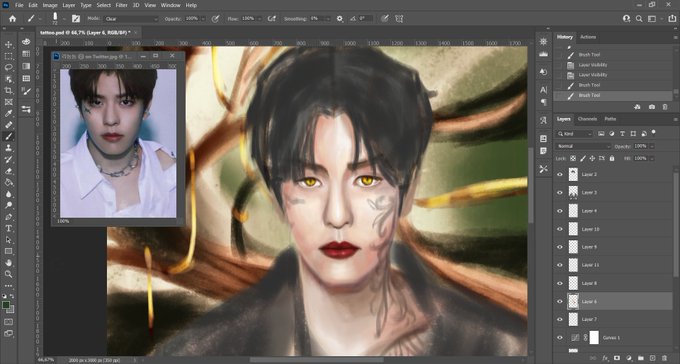Image resolution: width=680 pixels, height=364 pixels.
Task: Open the search magnifier in the top right
Action: 639,19
